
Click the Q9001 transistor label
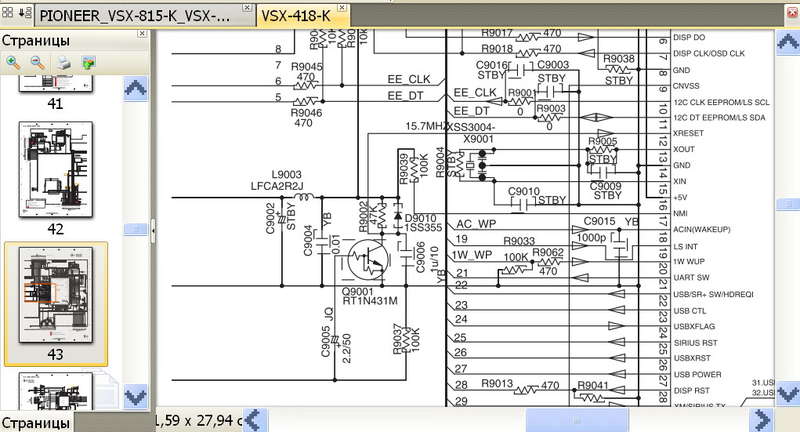pos(357,291)
